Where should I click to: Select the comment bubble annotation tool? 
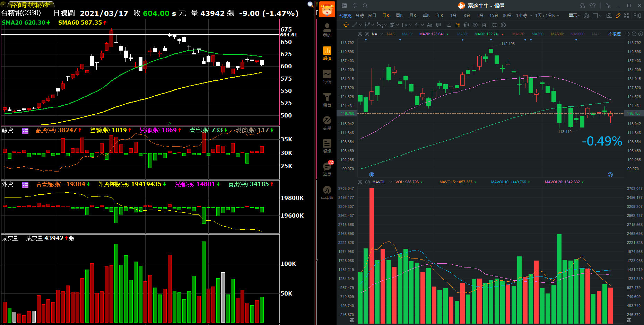(438, 25)
